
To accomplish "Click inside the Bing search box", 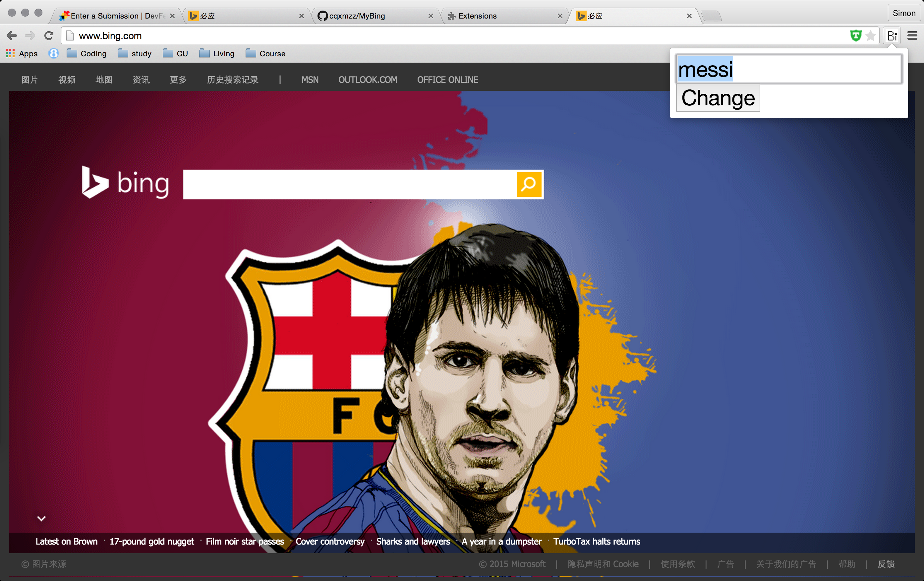I will pyautogui.click(x=349, y=185).
